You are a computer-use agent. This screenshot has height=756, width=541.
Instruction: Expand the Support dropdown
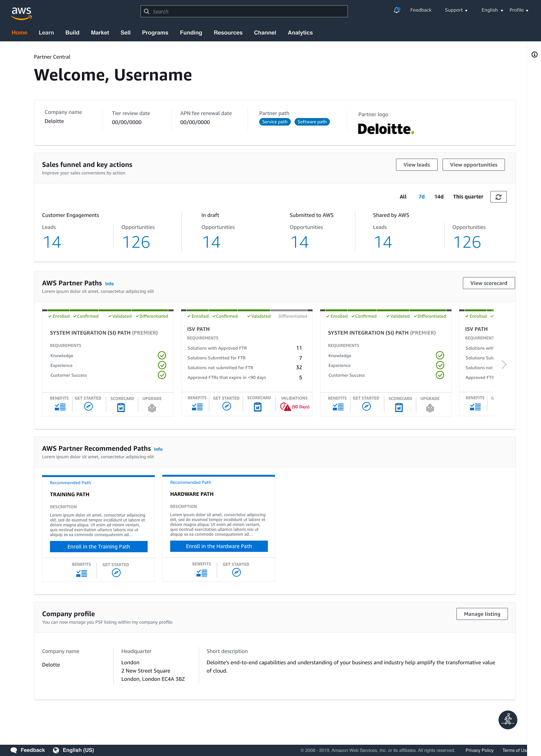(456, 10)
